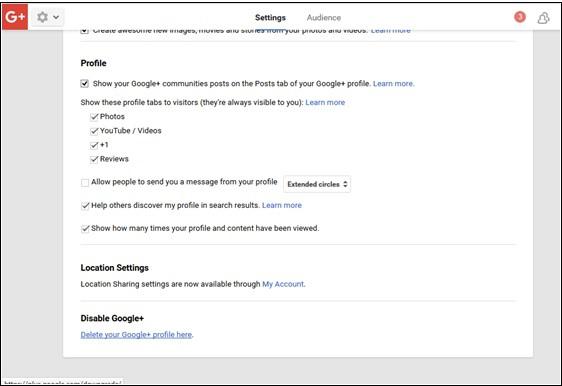
Task: Open Learn more link beside profile tabs
Action: [x=325, y=103]
